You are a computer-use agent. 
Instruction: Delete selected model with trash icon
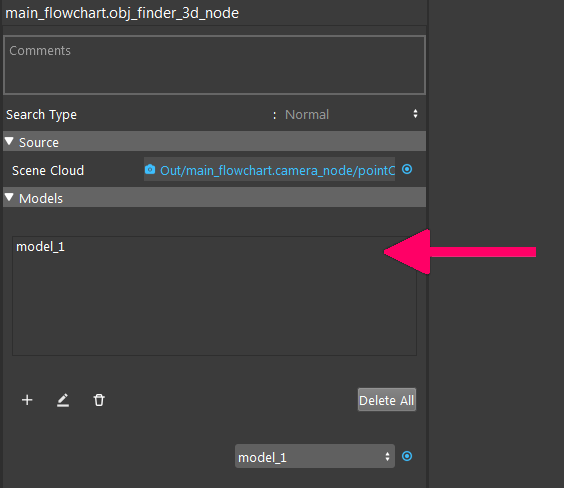(99, 400)
